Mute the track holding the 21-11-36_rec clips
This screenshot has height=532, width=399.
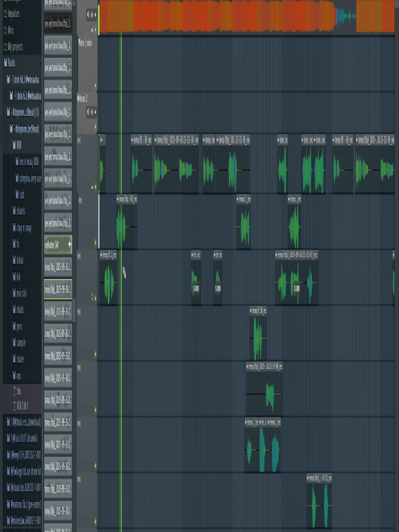tap(96, 187)
